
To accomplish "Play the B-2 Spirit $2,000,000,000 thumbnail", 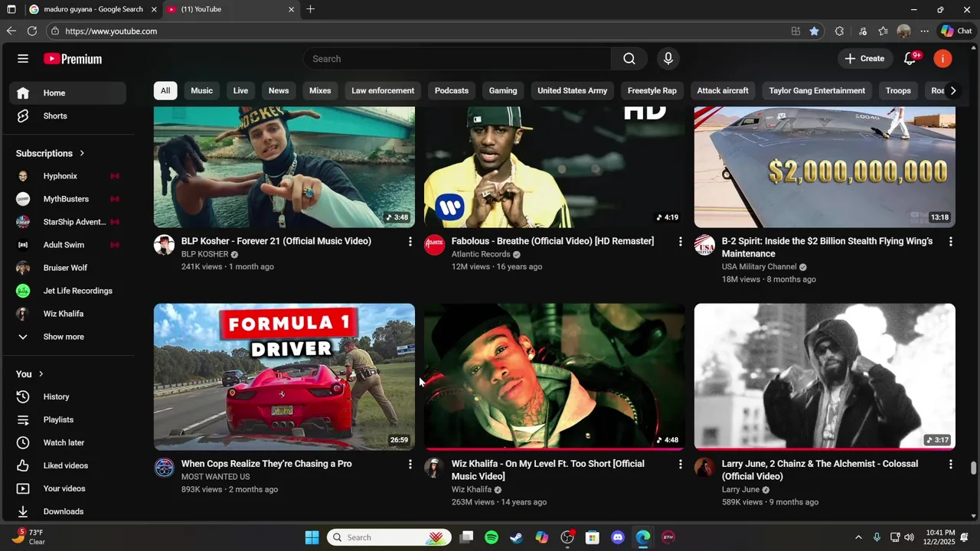I will coord(825,168).
